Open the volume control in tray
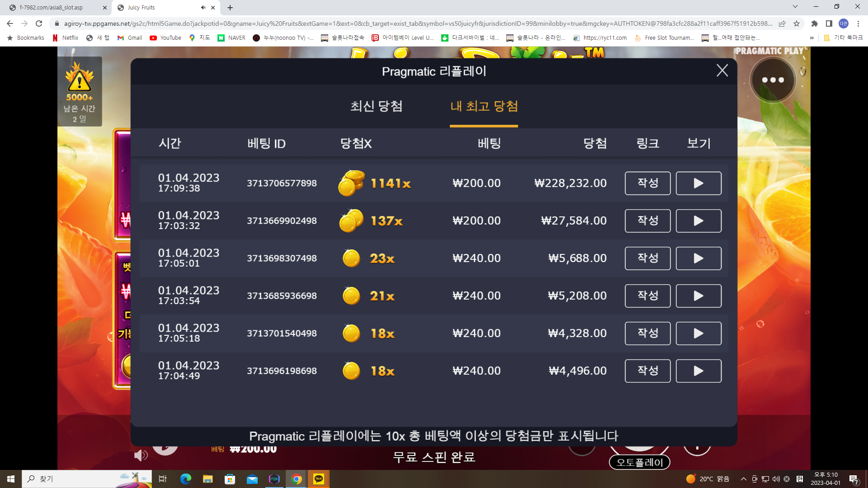The width and height of the screenshot is (868, 488). pos(776,479)
